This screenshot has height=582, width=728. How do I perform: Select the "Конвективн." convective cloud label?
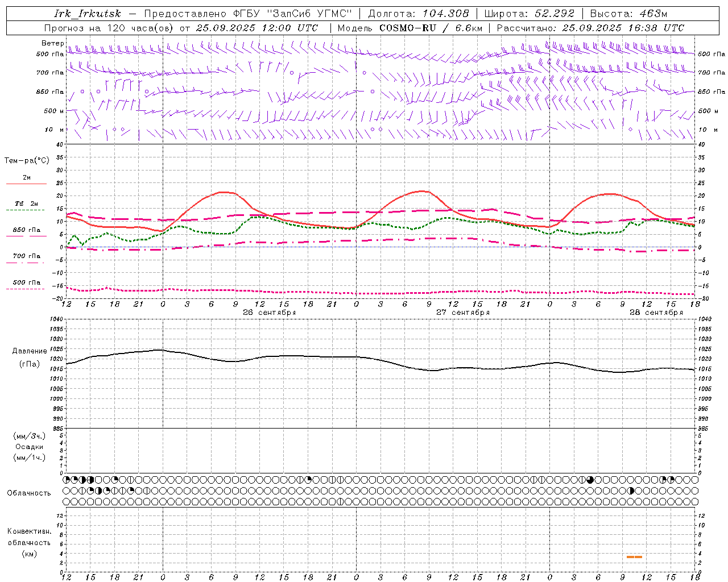point(30,531)
